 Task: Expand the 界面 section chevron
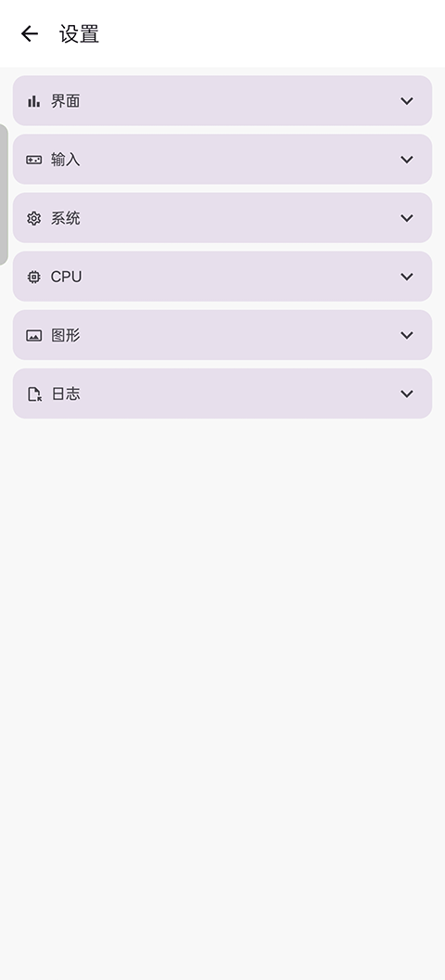point(407,101)
